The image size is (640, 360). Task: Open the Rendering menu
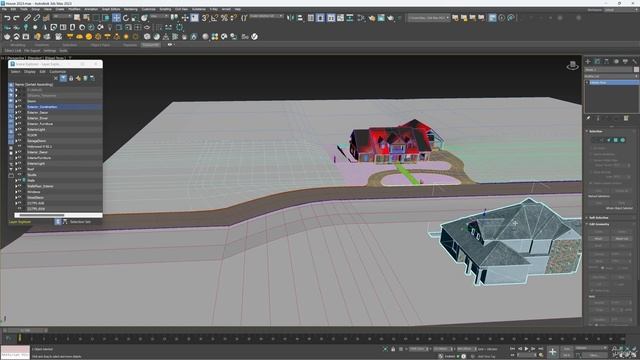click(131, 9)
